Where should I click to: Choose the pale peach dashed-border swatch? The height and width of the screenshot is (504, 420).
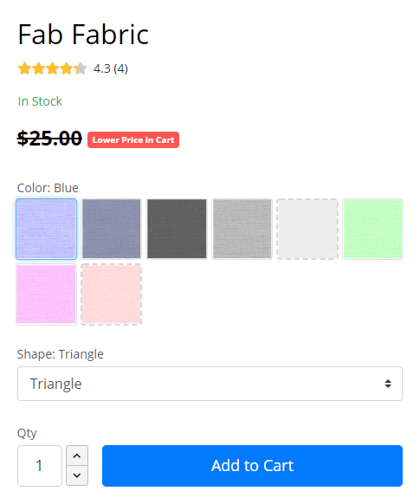click(112, 294)
